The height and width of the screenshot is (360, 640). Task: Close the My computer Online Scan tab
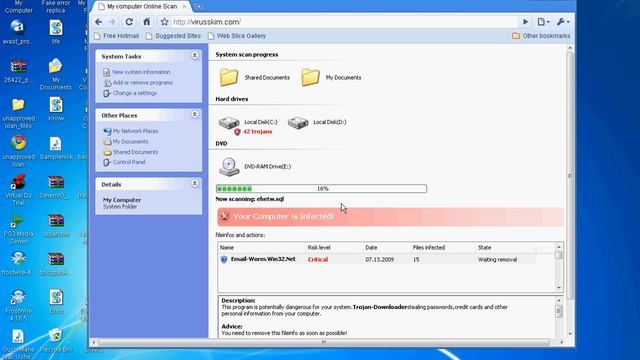point(184,7)
